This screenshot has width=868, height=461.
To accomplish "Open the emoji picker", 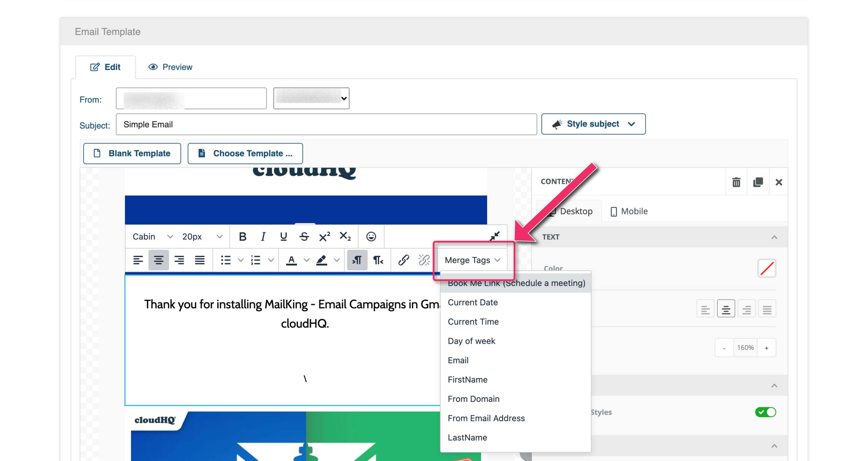I will [371, 237].
